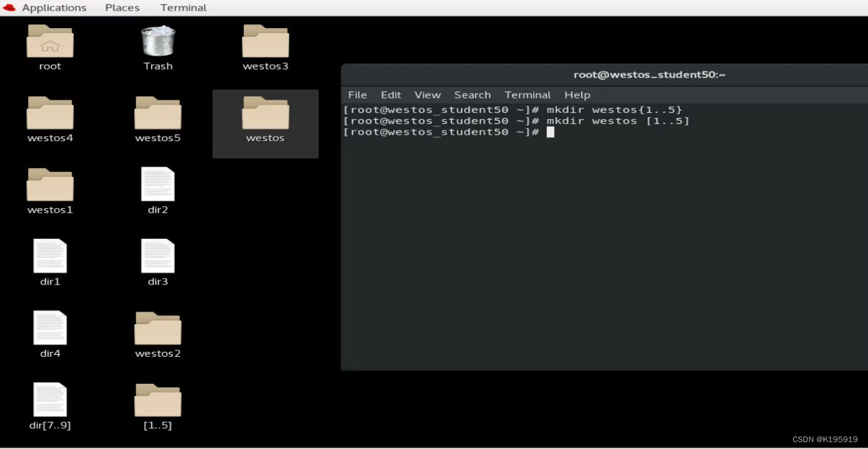Open the Terminal menu in terminal window

pos(527,95)
